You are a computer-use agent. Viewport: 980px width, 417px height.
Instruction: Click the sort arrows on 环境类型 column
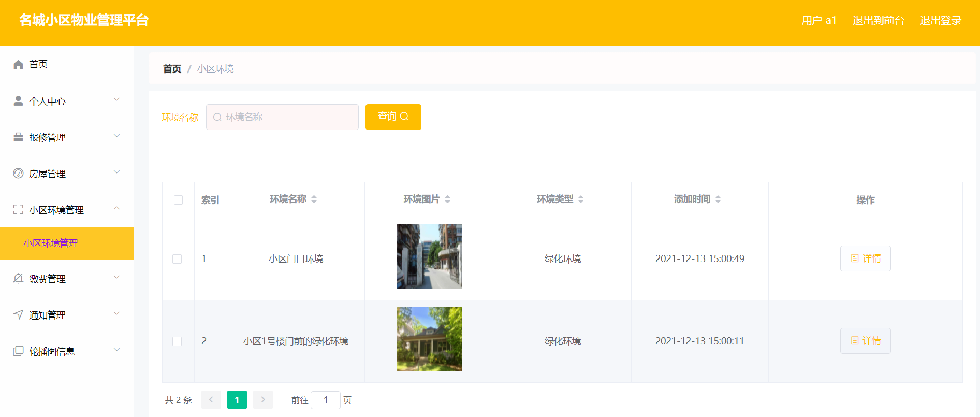point(581,199)
